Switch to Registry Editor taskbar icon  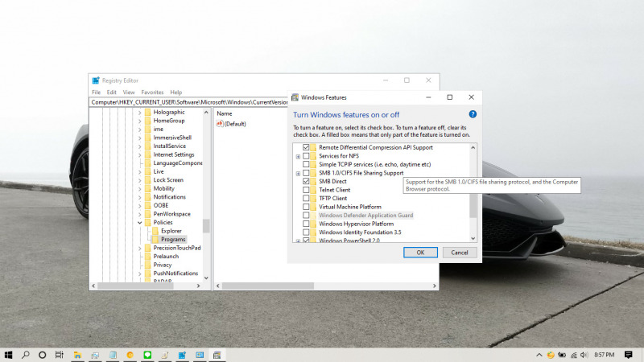tap(182, 355)
